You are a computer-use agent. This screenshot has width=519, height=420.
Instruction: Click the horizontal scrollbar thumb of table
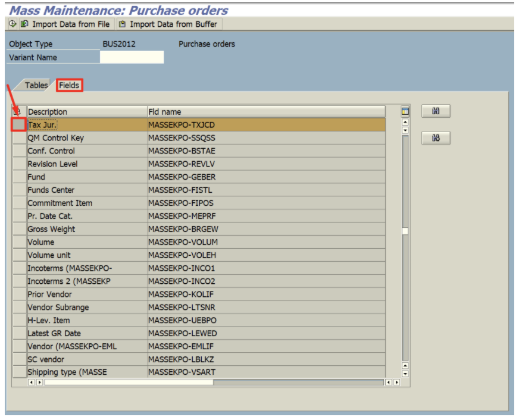129,382
